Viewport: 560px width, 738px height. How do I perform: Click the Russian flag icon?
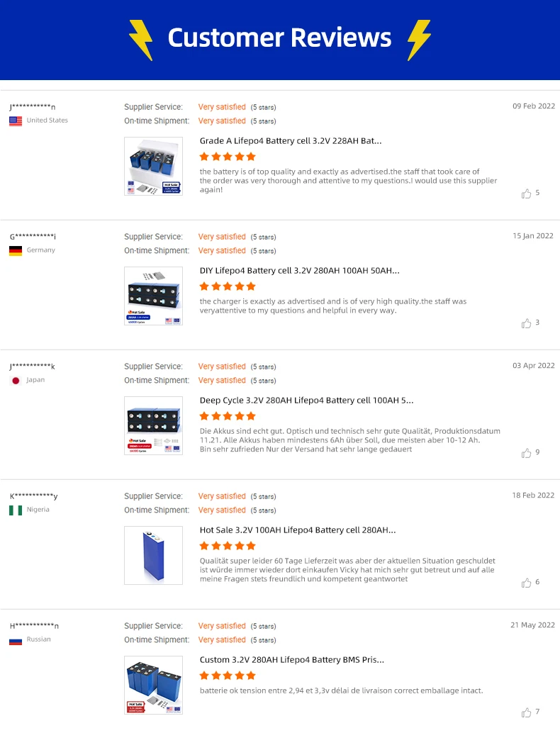[16, 640]
